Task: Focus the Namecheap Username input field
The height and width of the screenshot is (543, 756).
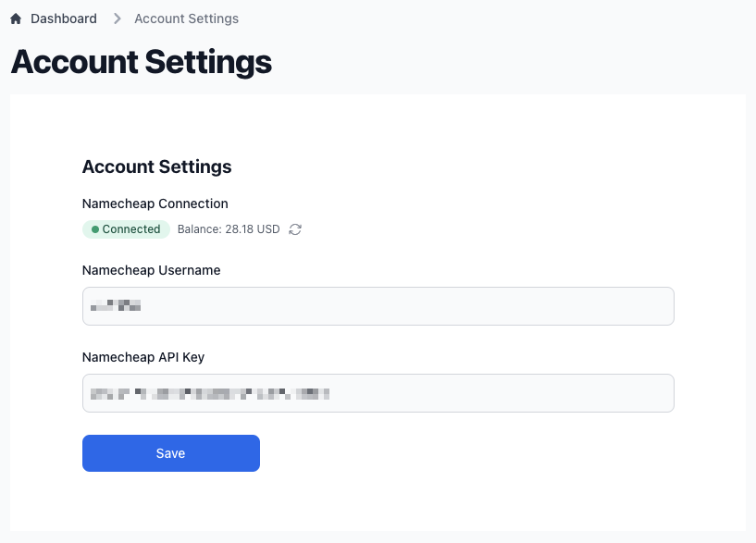Action: click(378, 305)
